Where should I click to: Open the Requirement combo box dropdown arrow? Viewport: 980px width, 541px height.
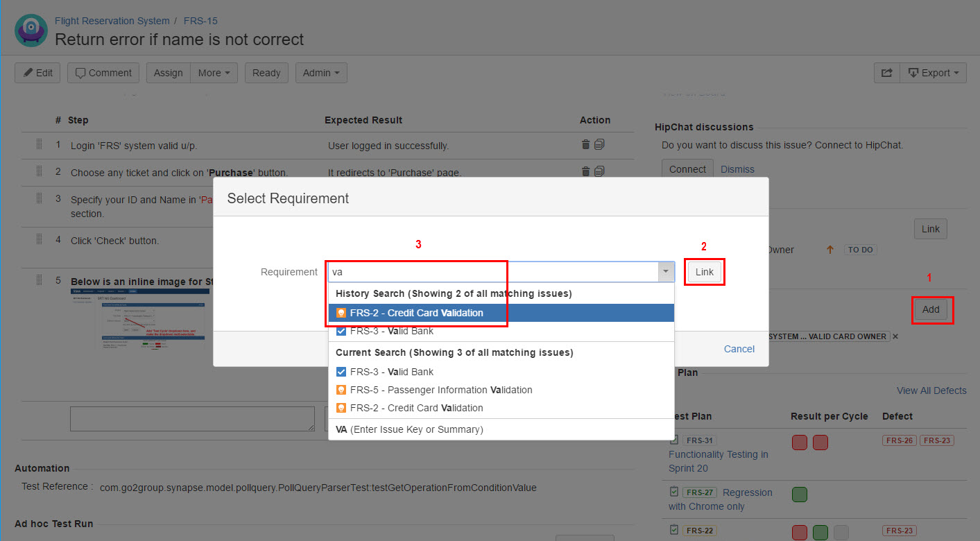(665, 272)
